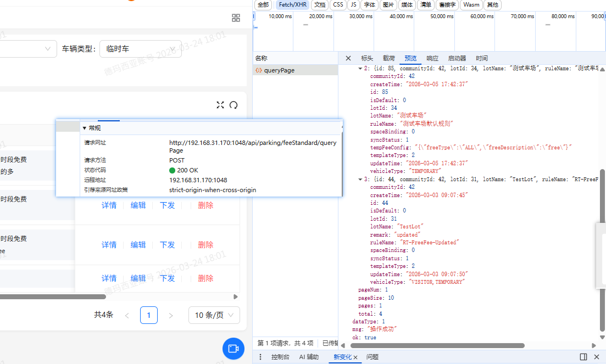The image size is (606, 364).
Task: Enable the Fetch/XHR filter
Action: tap(292, 4)
